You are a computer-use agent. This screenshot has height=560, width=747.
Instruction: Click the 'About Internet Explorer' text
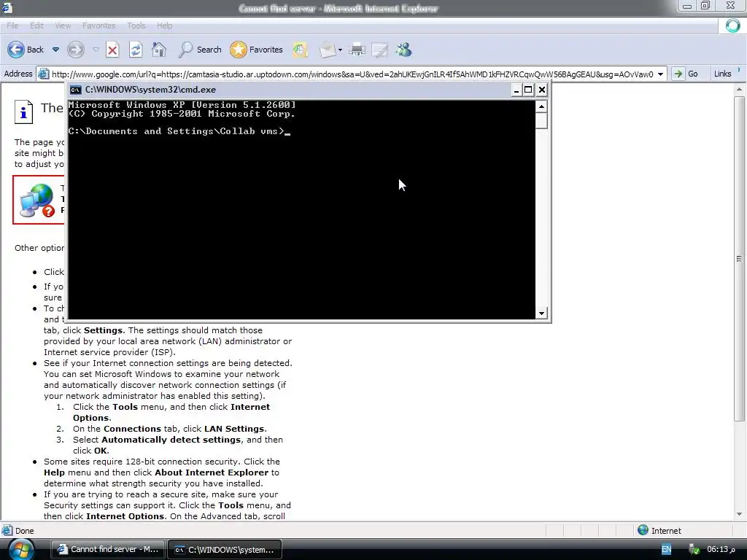coord(212,472)
